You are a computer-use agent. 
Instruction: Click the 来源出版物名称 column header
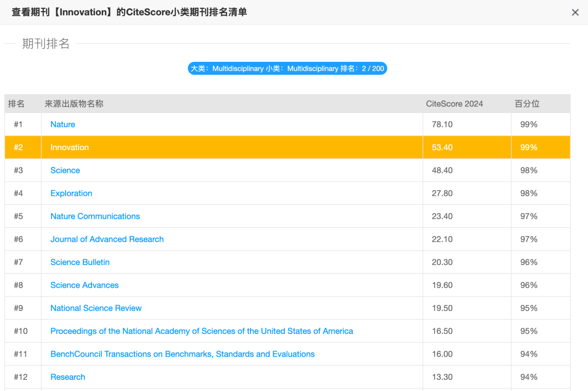coord(74,104)
